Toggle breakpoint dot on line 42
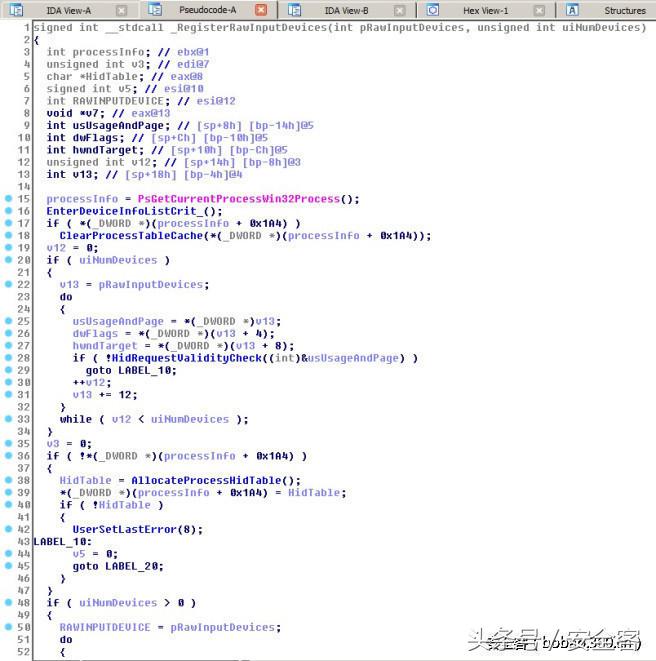The width and height of the screenshot is (656, 661). click(x=8, y=529)
